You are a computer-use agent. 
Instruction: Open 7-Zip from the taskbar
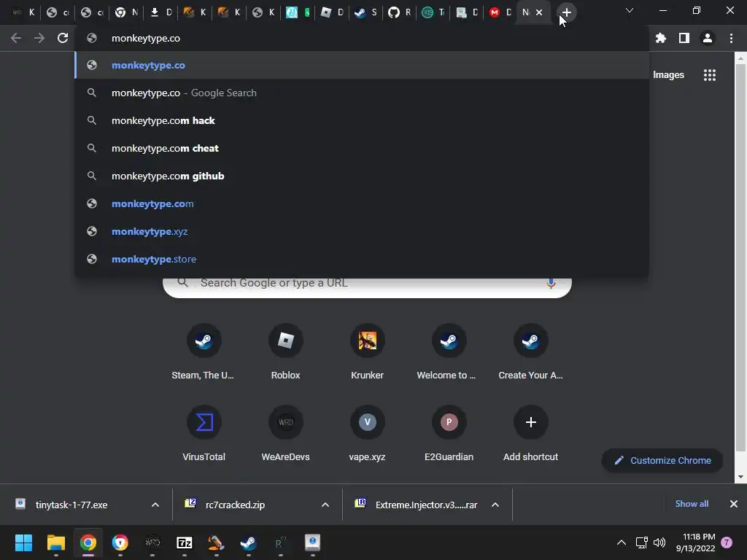coord(185,542)
